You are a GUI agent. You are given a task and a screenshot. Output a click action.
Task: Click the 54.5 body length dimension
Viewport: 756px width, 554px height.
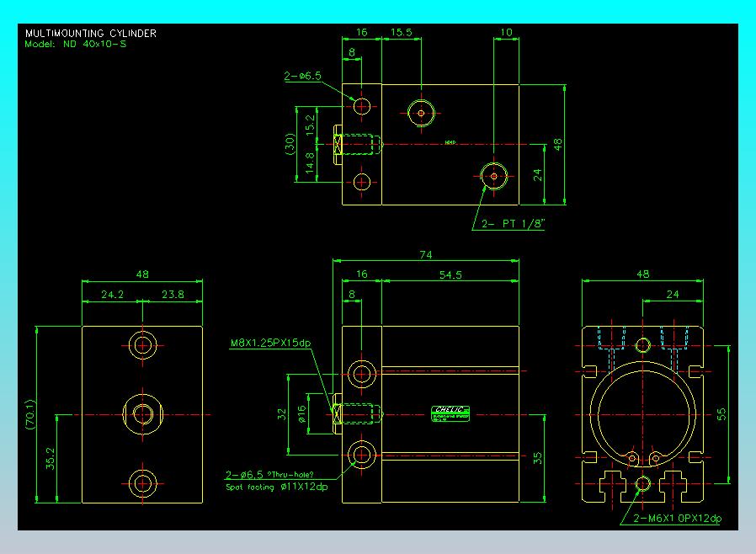(450, 274)
